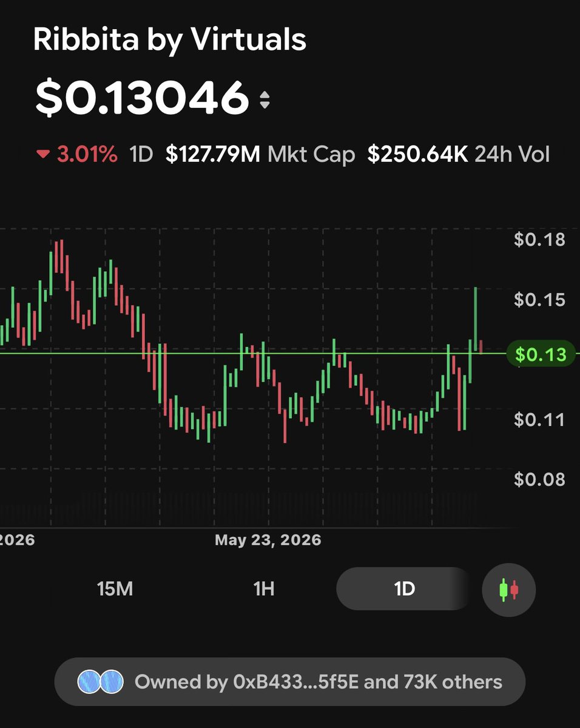
Task: Click the $0.11 axis label
Action: click(539, 420)
